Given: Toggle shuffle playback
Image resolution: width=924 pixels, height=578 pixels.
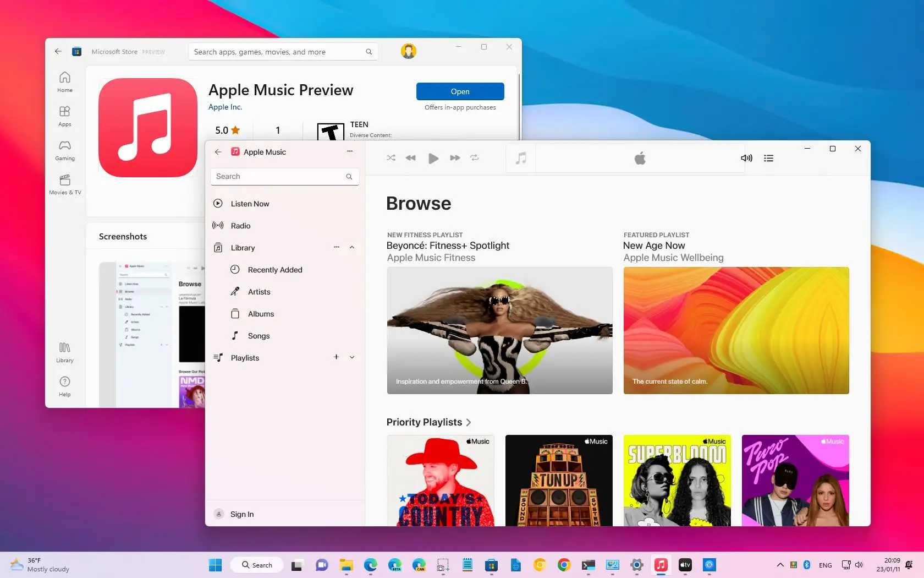Looking at the screenshot, I should 391,158.
